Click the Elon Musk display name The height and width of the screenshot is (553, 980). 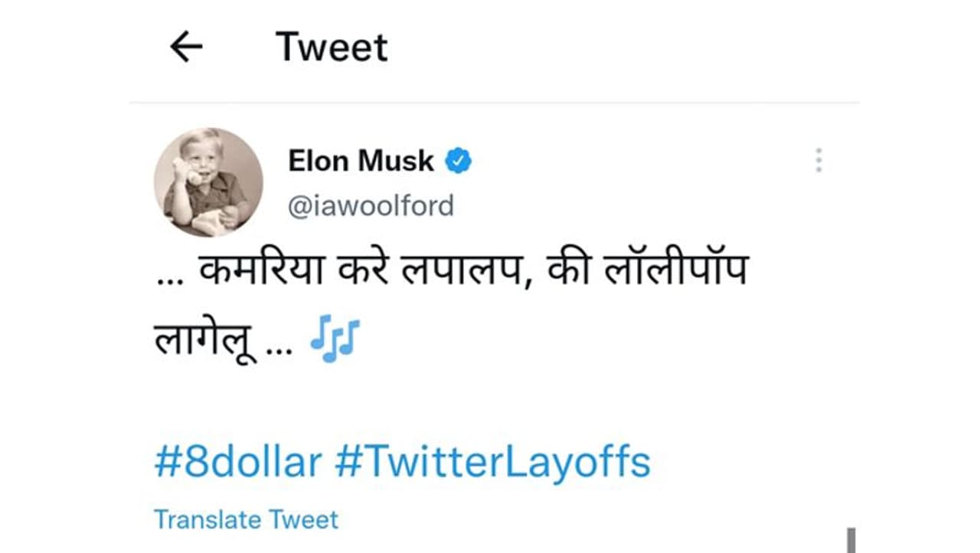tap(361, 161)
